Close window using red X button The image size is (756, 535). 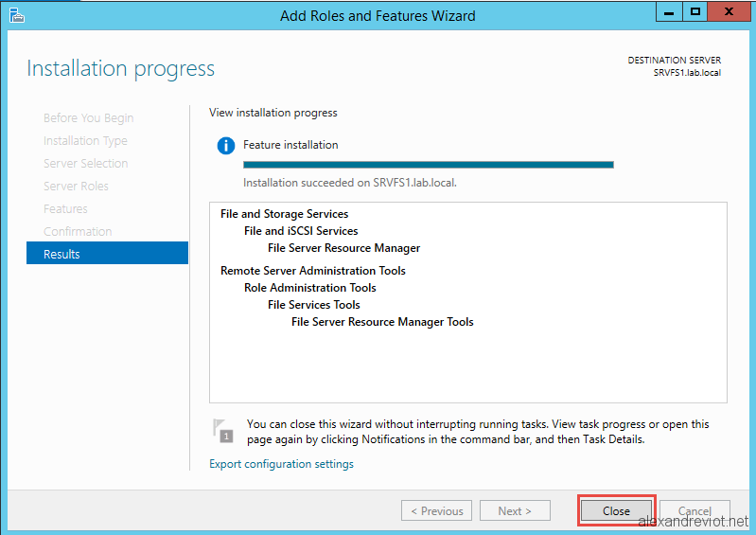tap(729, 11)
